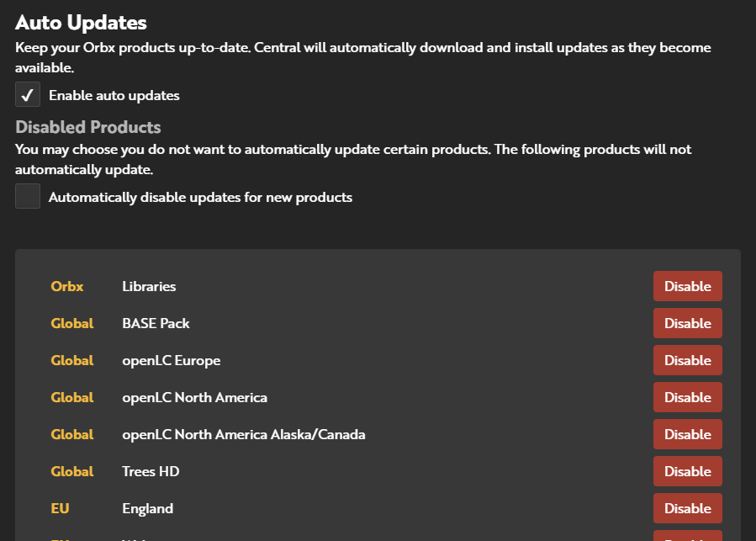Screen dimensions: 756x541
Task: Click the Global tag next to BASE Pack
Action: pos(72,323)
